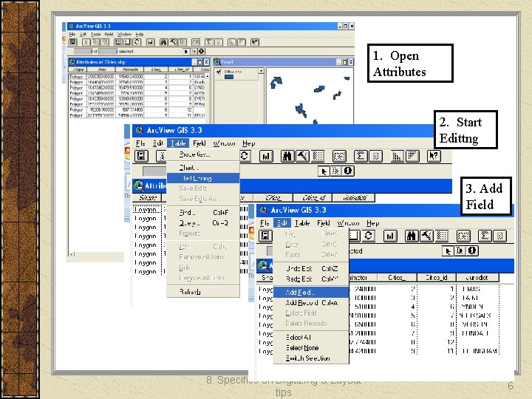Click Select All icon in the window showing View1
This screenshot has width=532, height=399.
click(118, 42)
